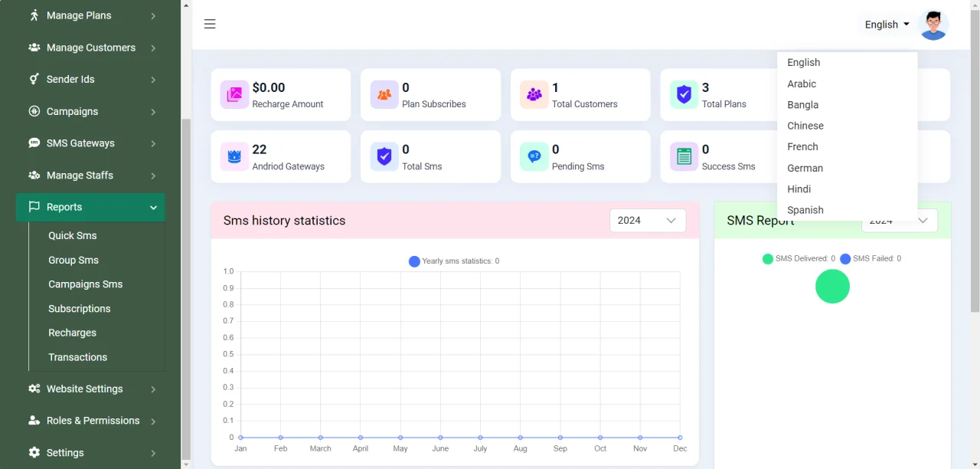Screen dimensions: 980x469
Task: Expand the Manage Staffs chevron
Action: [x=153, y=176]
